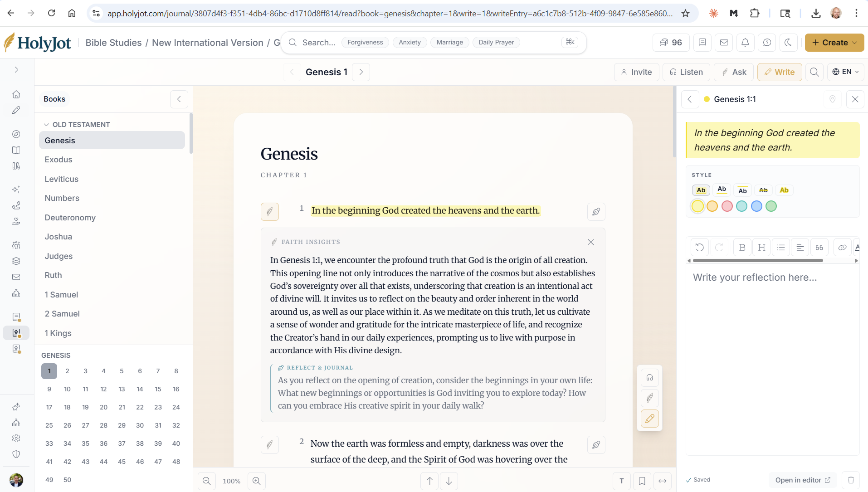Go back in the Genesis 1:1 panel
This screenshot has width=868, height=492.
pyautogui.click(x=690, y=99)
